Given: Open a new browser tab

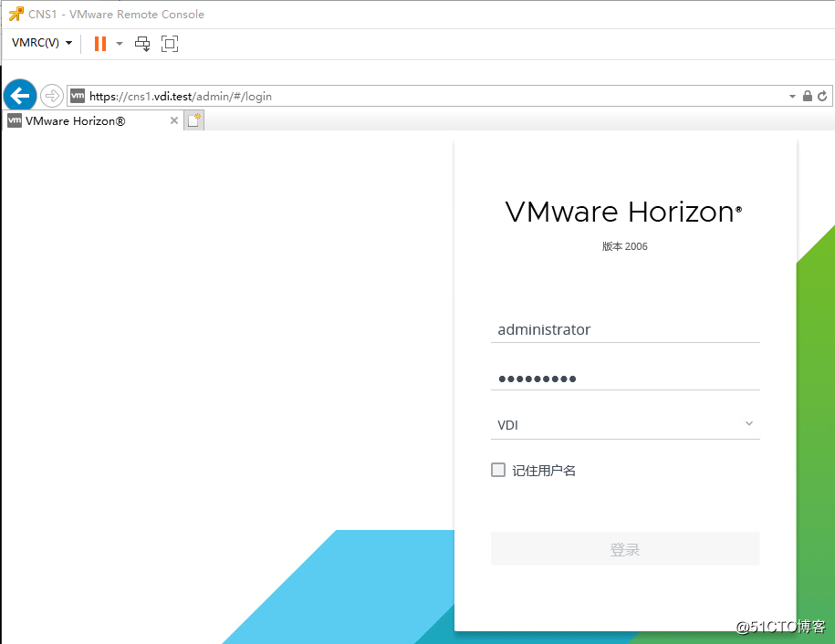Looking at the screenshot, I should coord(193,120).
